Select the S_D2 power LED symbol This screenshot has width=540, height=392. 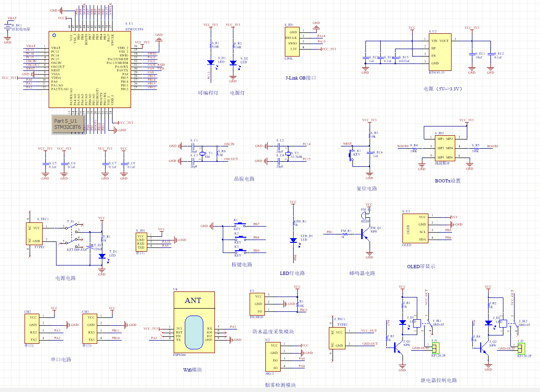[233, 62]
